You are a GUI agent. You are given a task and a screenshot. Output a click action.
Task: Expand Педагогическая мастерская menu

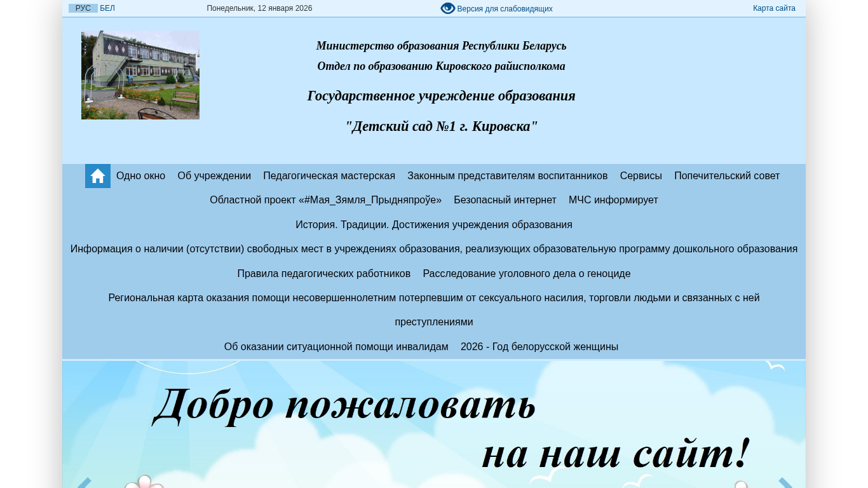tap(329, 176)
